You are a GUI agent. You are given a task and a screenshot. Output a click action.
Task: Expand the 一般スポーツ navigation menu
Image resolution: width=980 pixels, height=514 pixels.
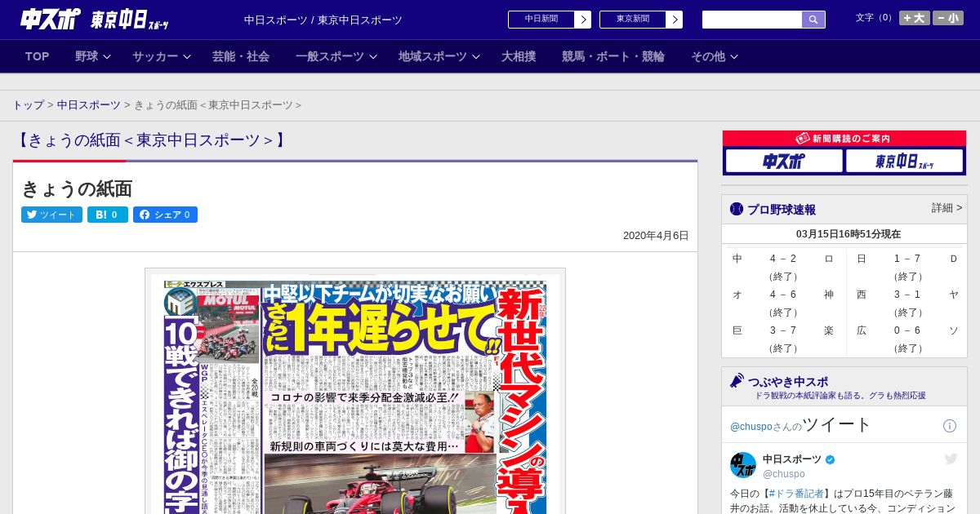(x=336, y=56)
